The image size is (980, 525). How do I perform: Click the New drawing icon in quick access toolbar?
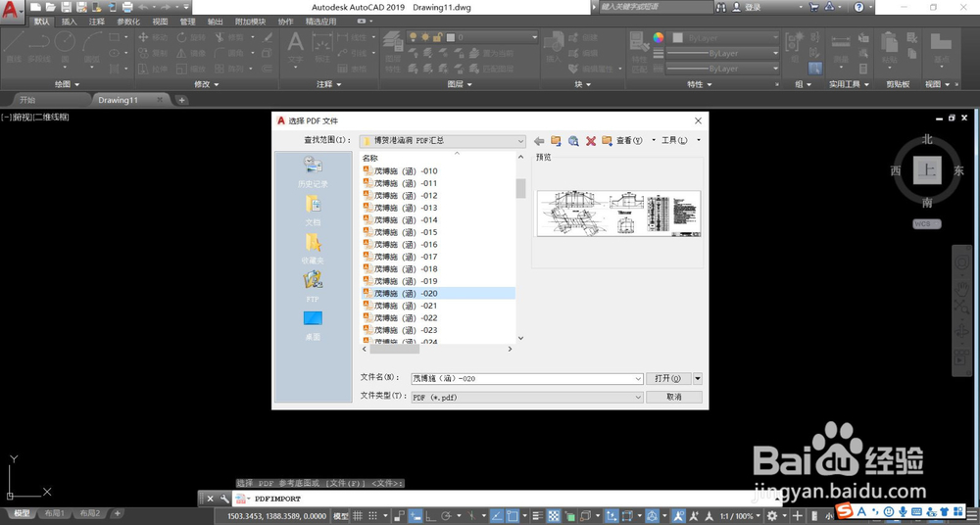click(x=36, y=8)
